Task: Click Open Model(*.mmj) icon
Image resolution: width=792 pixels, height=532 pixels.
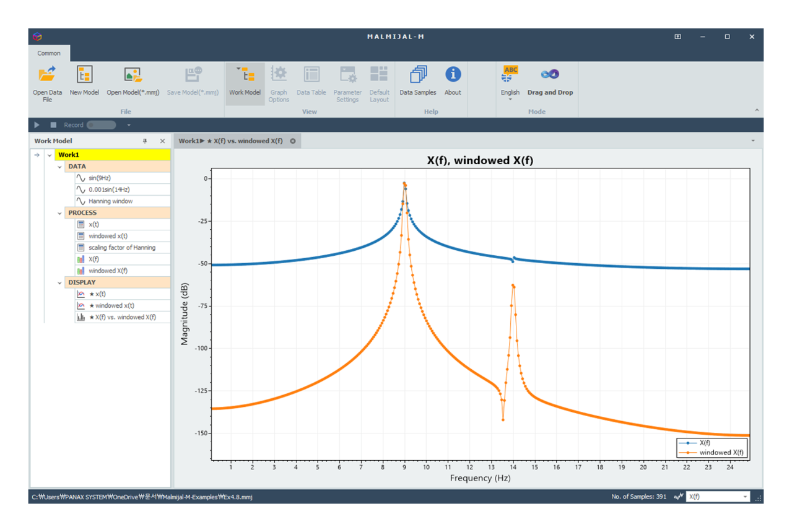Action: pyautogui.click(x=133, y=76)
